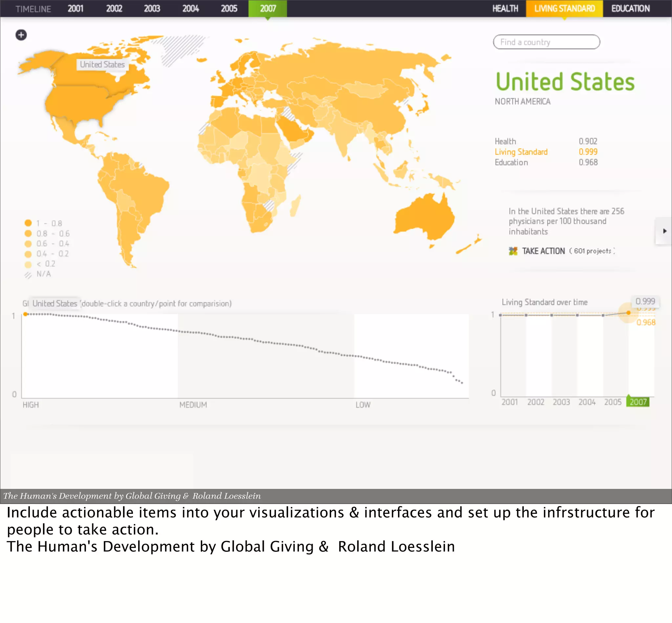Click the 601 projects text
The image size is (672, 623).
pyautogui.click(x=592, y=251)
